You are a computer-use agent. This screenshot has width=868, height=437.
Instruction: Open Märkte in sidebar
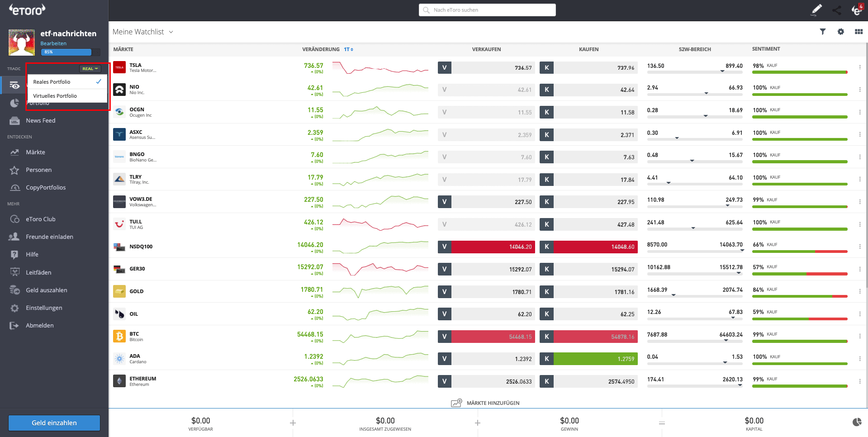pyautogui.click(x=35, y=152)
